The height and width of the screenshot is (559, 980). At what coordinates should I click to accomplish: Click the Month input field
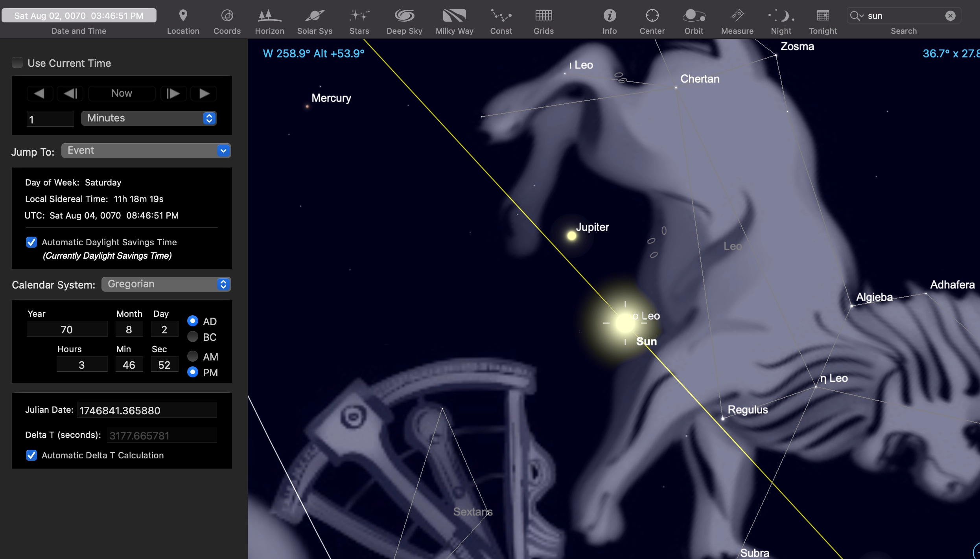pyautogui.click(x=129, y=329)
